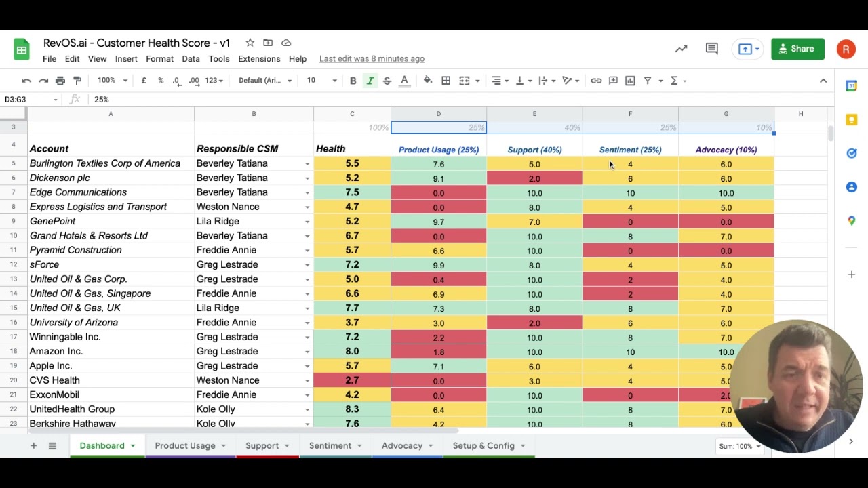868x488 pixels.
Task: Open the All sheets list icon
Action: tap(52, 445)
